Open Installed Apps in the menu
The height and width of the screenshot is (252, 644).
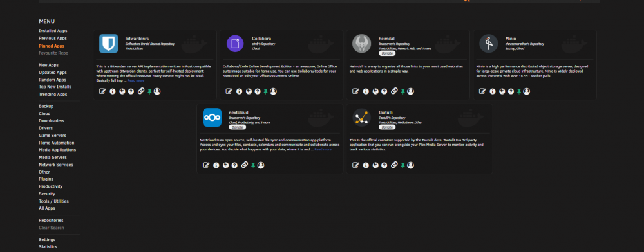[53, 31]
